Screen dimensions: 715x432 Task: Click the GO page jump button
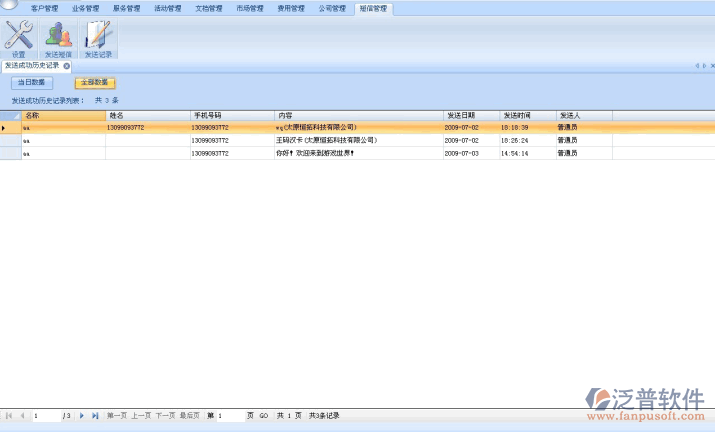pos(264,415)
